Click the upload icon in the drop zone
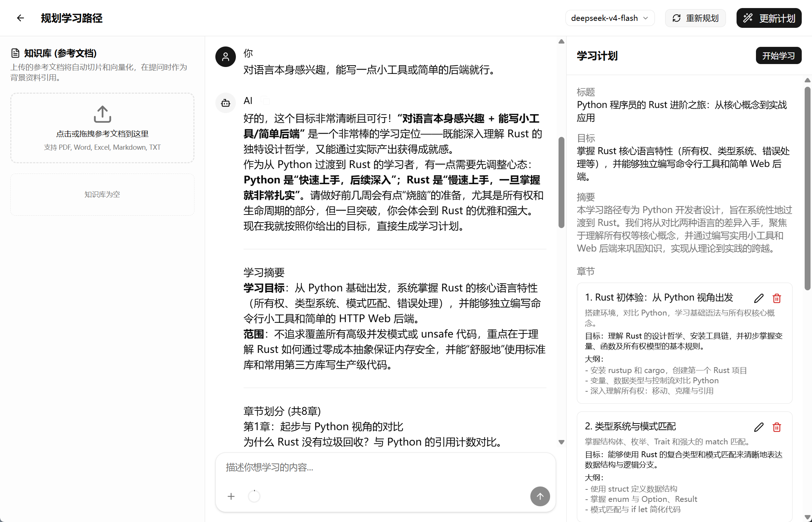812x522 pixels. (x=102, y=115)
